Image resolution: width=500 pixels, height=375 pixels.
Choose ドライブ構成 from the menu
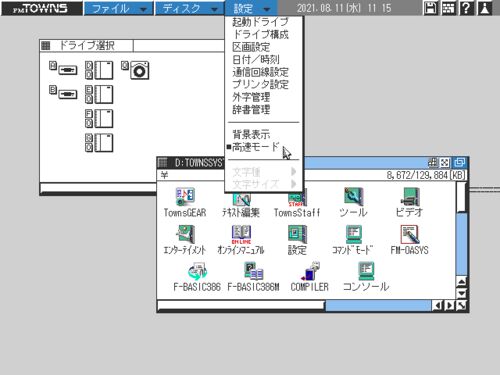tap(260, 35)
